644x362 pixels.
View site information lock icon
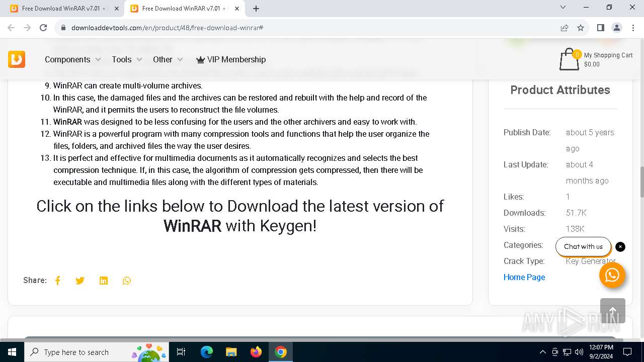tap(63, 28)
